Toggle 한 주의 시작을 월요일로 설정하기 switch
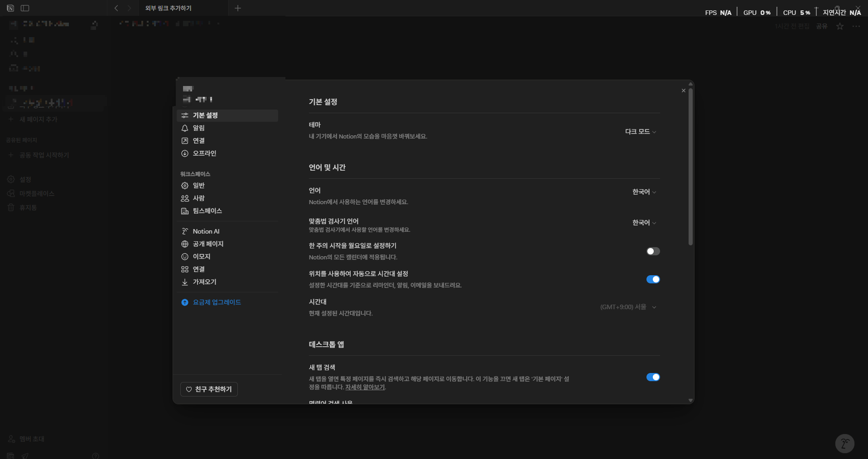Viewport: 868px width, 459px height. (653, 251)
